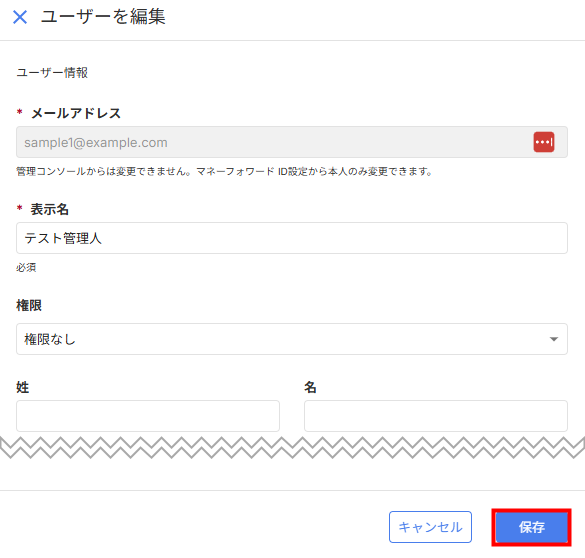Save changes with the 保存 button

(x=532, y=527)
